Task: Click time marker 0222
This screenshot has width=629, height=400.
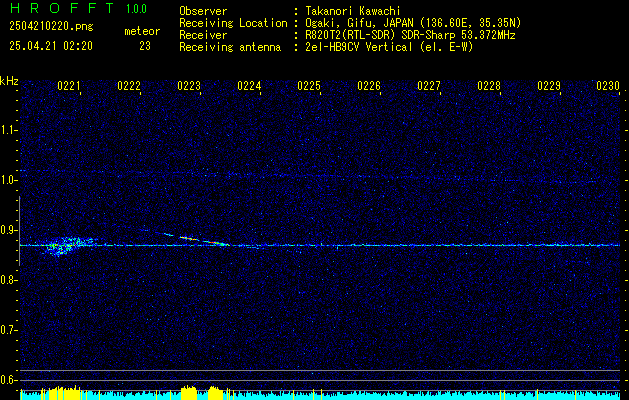Action: tap(129, 86)
